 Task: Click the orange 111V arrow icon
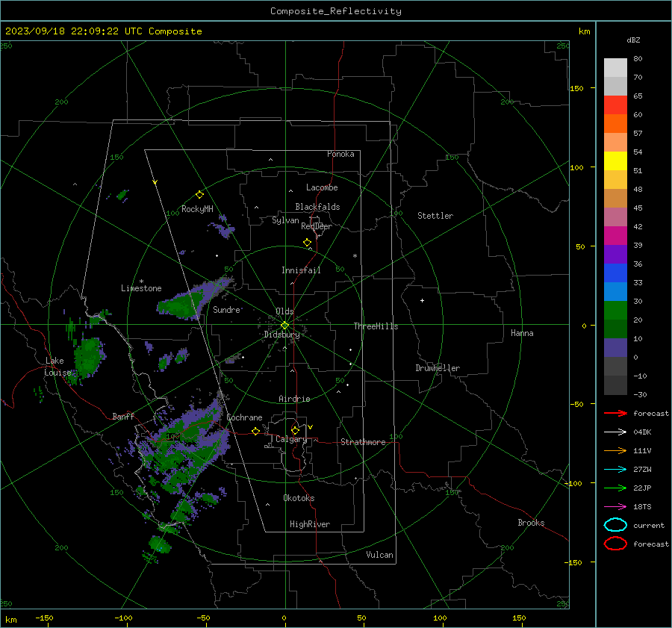tap(615, 450)
